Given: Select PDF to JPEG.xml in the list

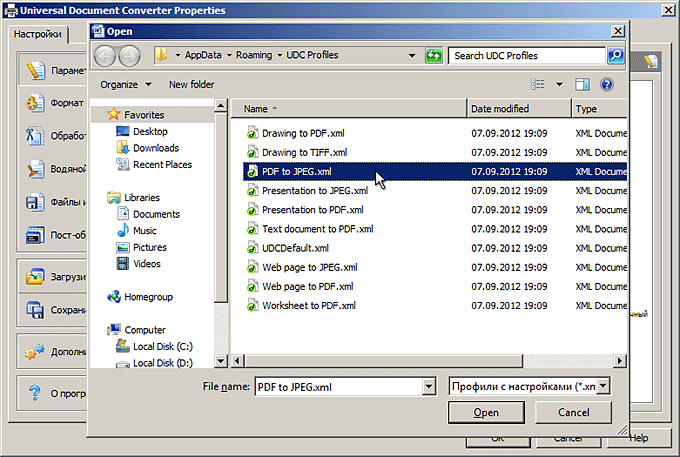Looking at the screenshot, I should click(435, 171).
